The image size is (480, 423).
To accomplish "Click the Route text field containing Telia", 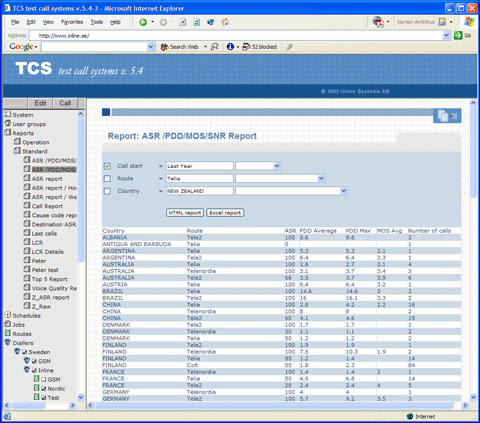I will point(199,179).
